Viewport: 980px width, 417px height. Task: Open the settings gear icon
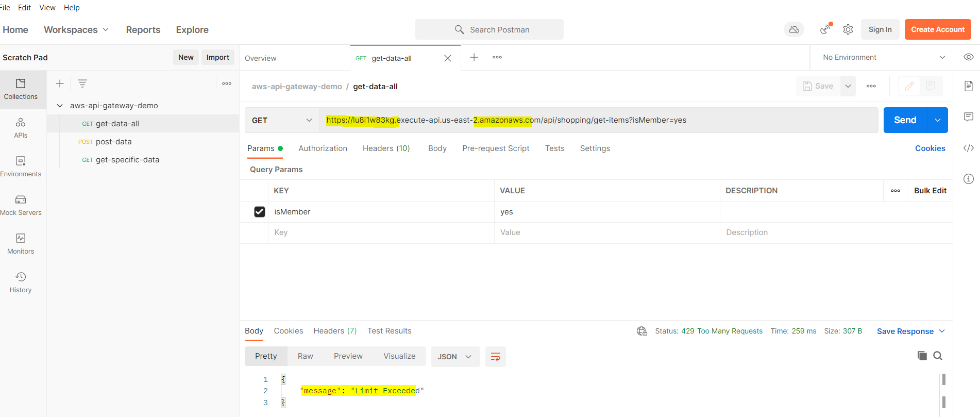[x=848, y=29]
